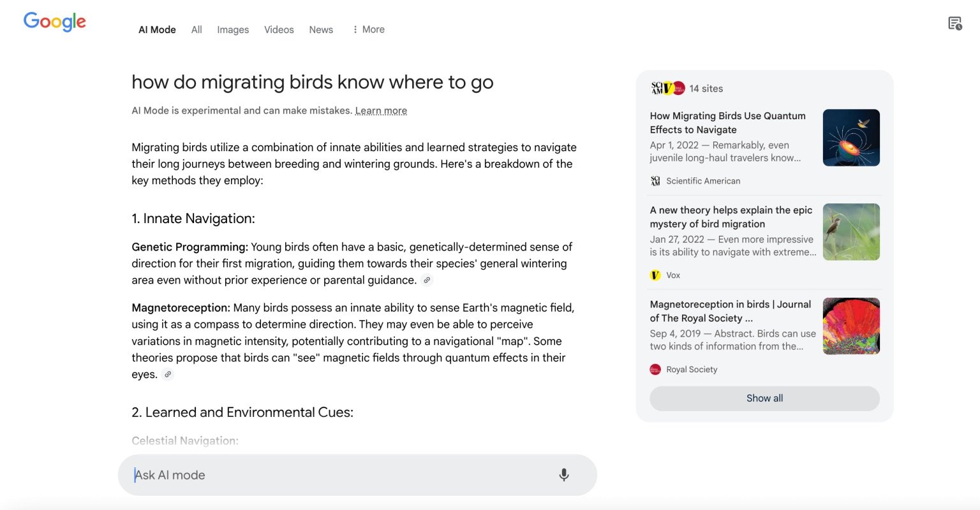Screen dimensions: 980x510
Task: Click the Genetic Programming bold label
Action: tap(189, 247)
